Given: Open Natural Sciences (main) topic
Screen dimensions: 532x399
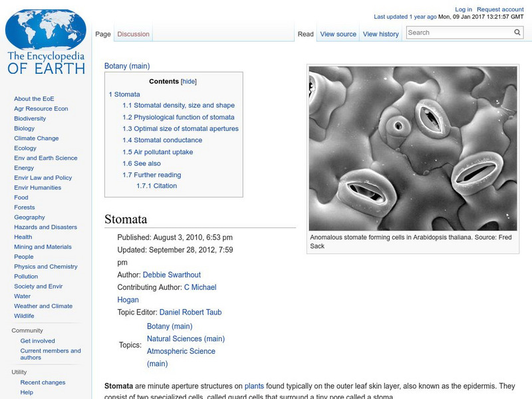Looking at the screenshot, I should (186, 338).
